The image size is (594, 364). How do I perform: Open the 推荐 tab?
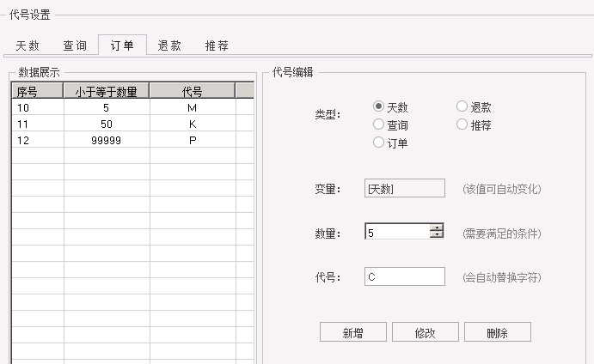coord(217,45)
